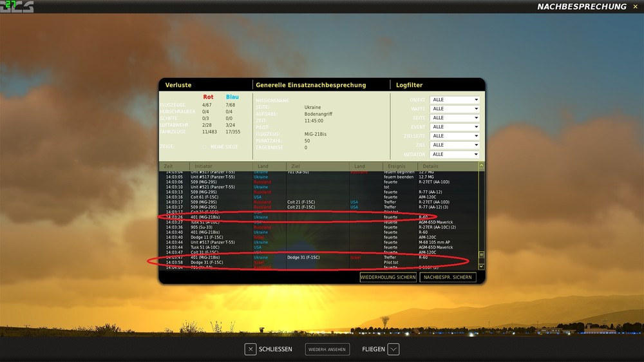644x362 pixels.
Task: Click the WIEDERH. ANSEHEN button
Action: point(327,349)
